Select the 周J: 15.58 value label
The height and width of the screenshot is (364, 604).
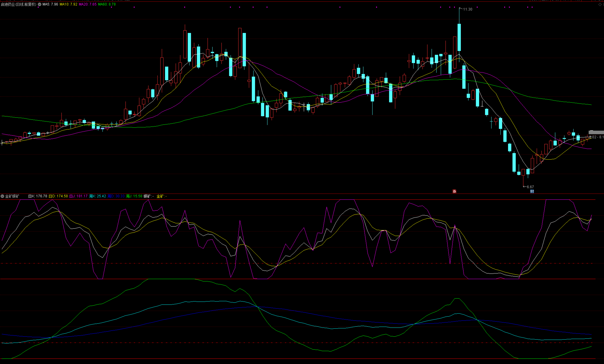[134, 196]
